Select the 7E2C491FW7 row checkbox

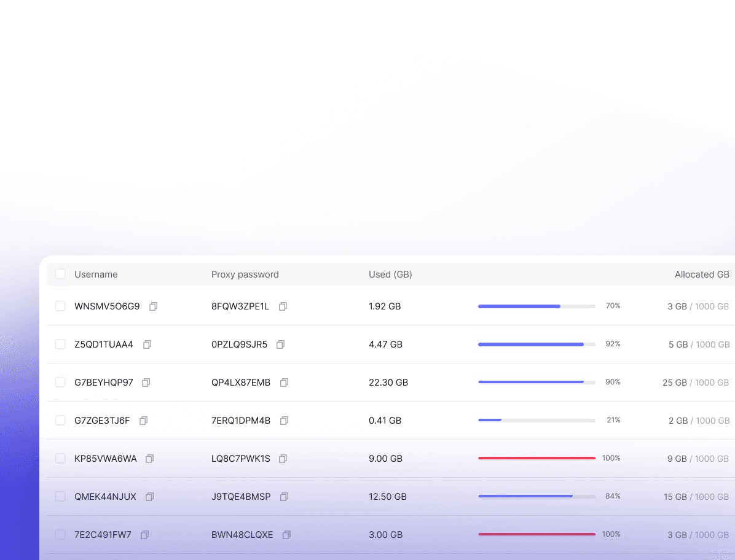(x=60, y=534)
